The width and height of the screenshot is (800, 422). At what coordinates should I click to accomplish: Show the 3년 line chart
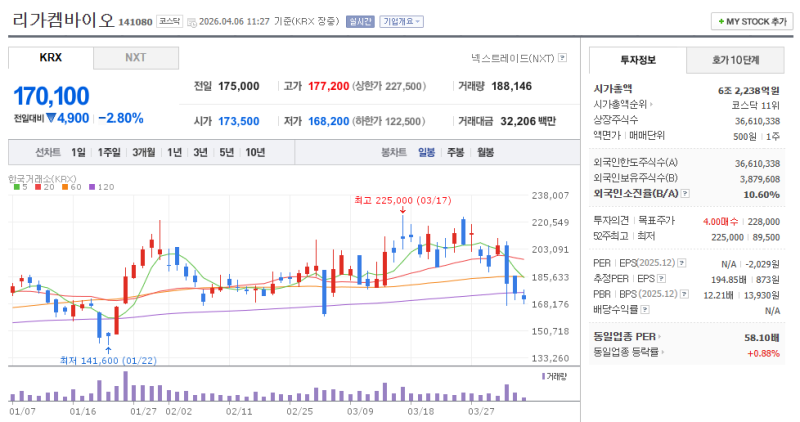point(201,152)
